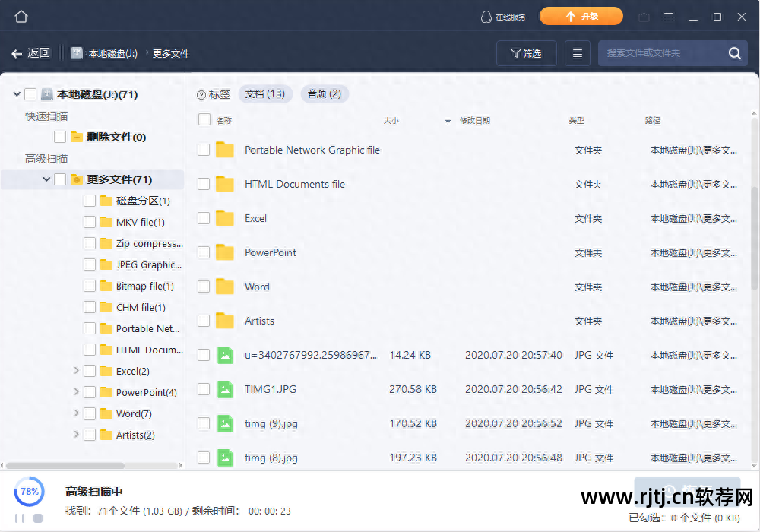Click the home icon at top left
Screen dimensions: 760x532
click(x=21, y=15)
